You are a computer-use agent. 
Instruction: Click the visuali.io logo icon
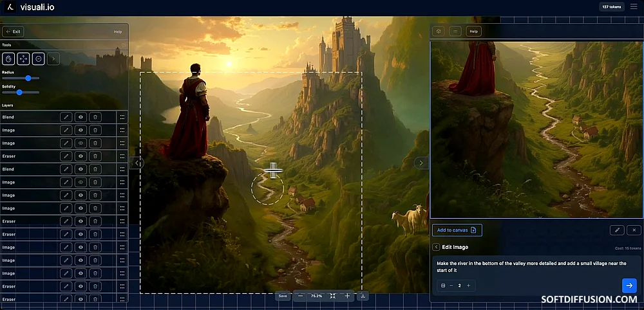point(12,7)
